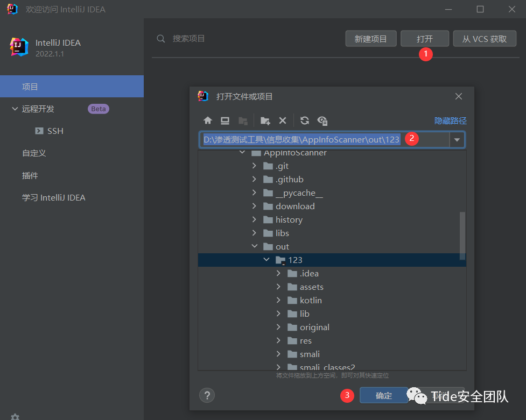This screenshot has height=420, width=526.
Task: Click the delete (X) toolbar icon
Action: pos(283,120)
